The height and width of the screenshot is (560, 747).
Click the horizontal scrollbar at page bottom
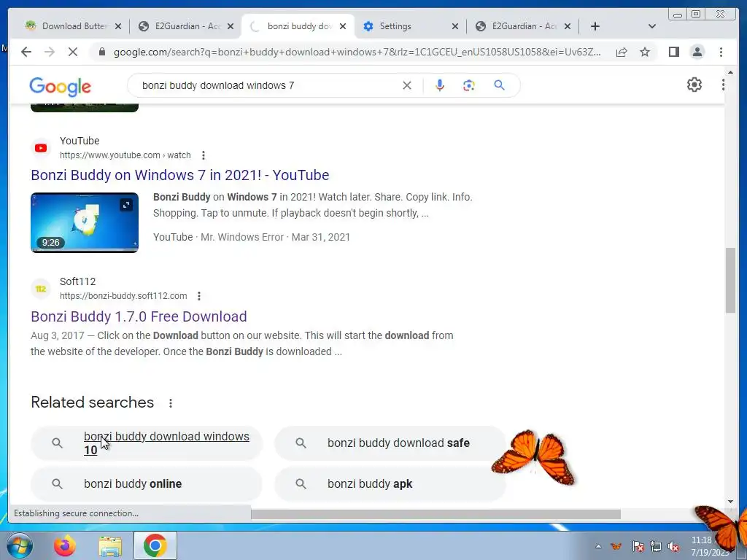click(436, 514)
